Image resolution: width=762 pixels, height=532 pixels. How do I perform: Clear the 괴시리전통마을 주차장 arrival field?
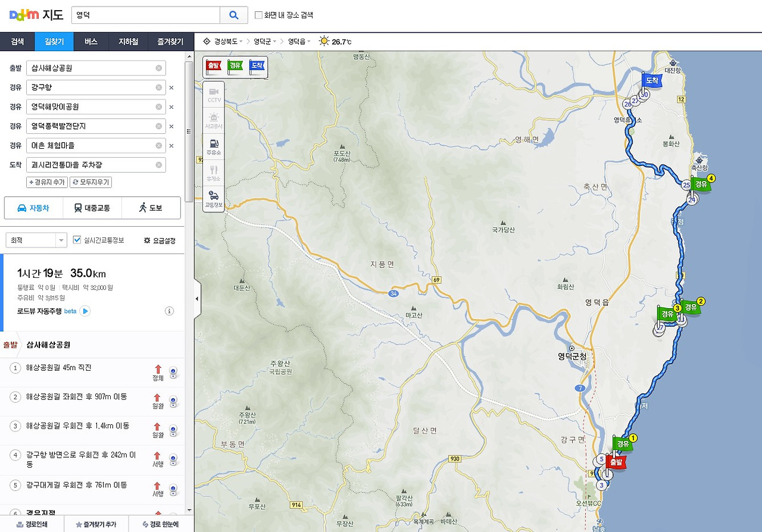click(x=159, y=165)
